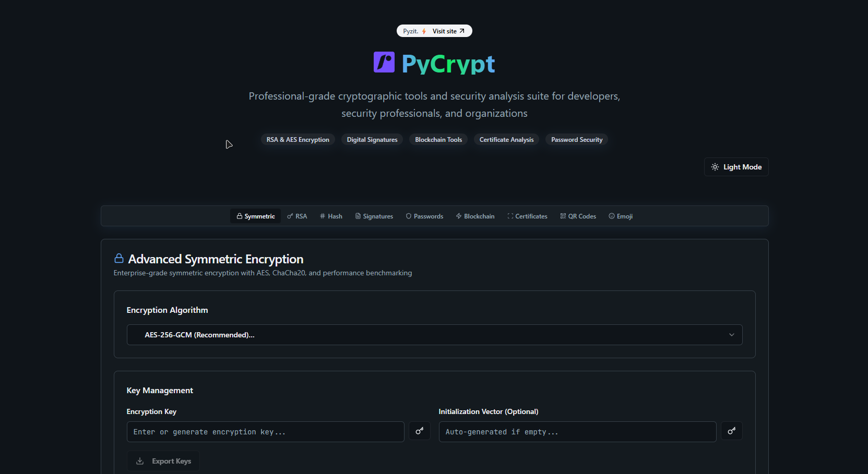Open the AES-256-GCM algorithm dropdown
The width and height of the screenshot is (868, 474).
pos(434,335)
